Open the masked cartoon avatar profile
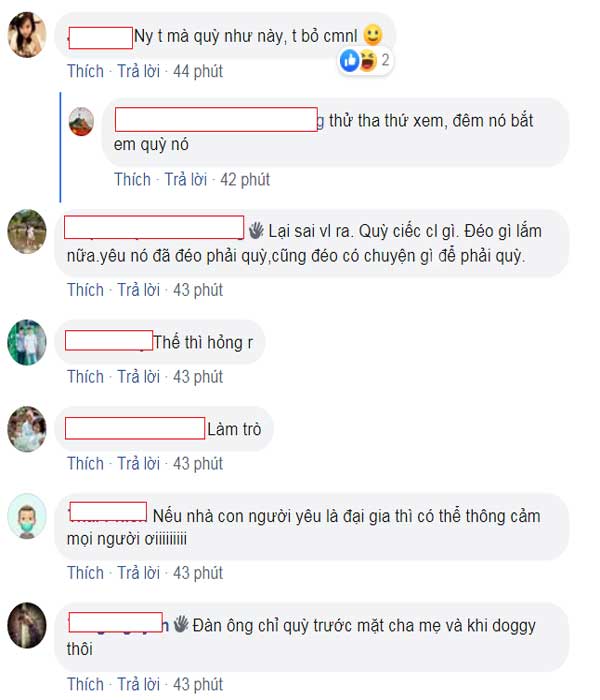This screenshot has width=600, height=700. (x=27, y=516)
